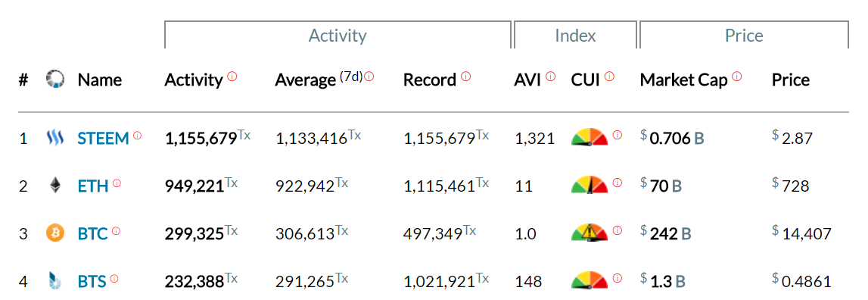This screenshot has height=300, width=868.
Task: Click the BTS BitShares logo icon
Action: click(x=54, y=281)
